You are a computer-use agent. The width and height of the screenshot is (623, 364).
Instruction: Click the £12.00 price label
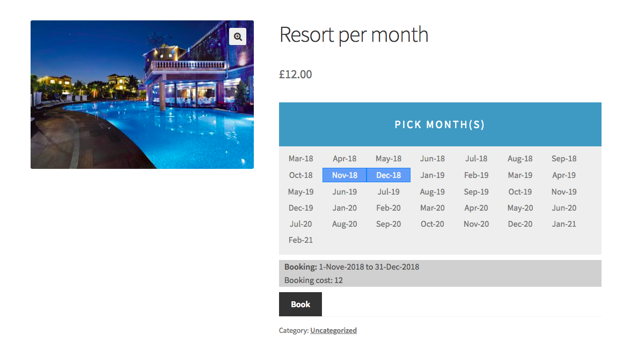point(295,75)
